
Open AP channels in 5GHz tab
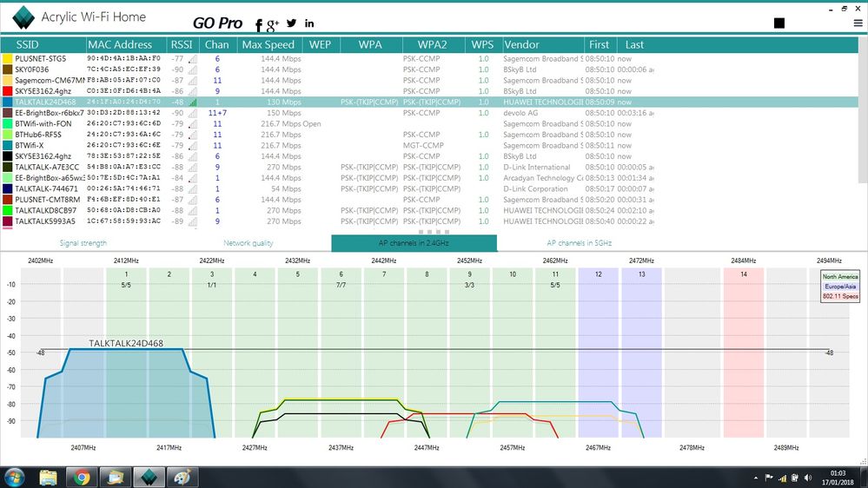click(579, 243)
